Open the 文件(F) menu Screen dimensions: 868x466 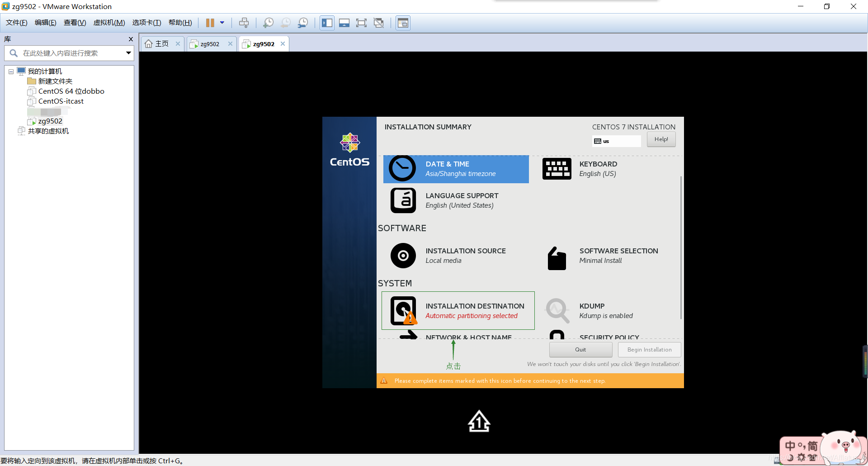coord(16,23)
